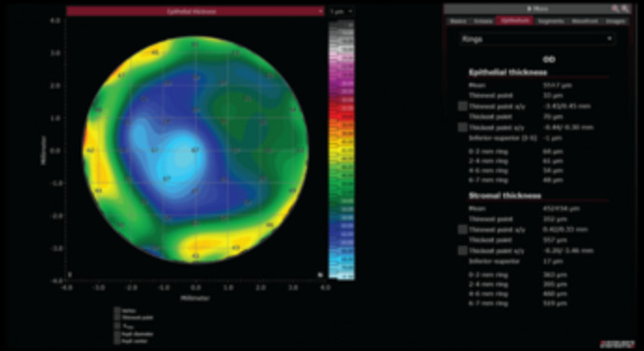Check stromal Thickest point x/y box
Viewport: 644px width, 351px height.
tap(463, 250)
